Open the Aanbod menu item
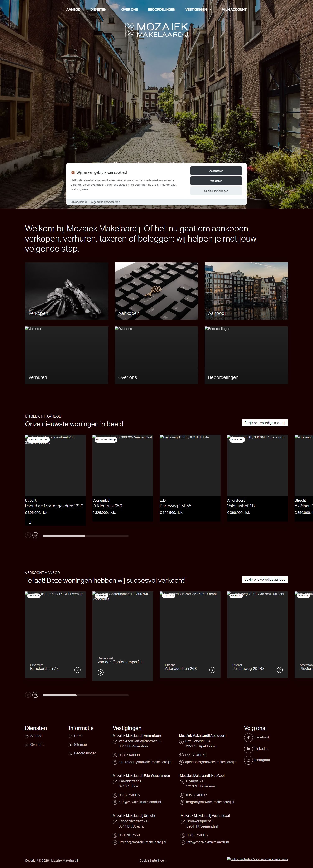Screen dimensions: 313x868 tap(73, 9)
